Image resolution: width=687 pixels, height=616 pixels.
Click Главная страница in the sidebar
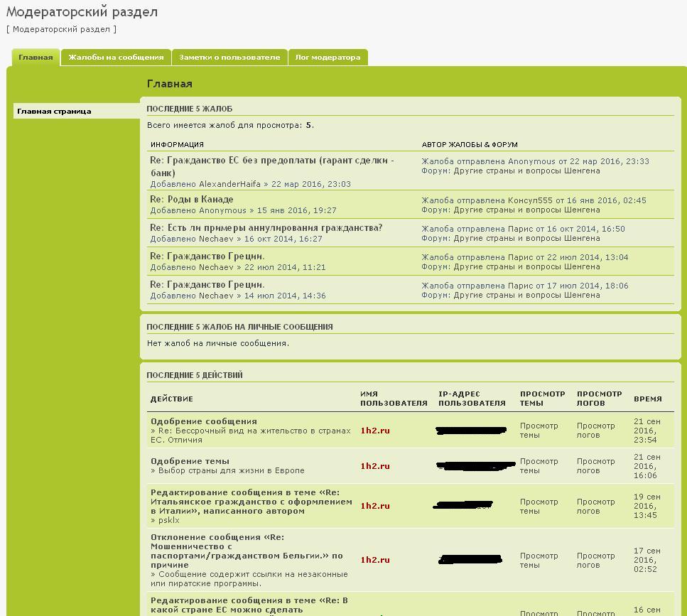[x=54, y=112]
